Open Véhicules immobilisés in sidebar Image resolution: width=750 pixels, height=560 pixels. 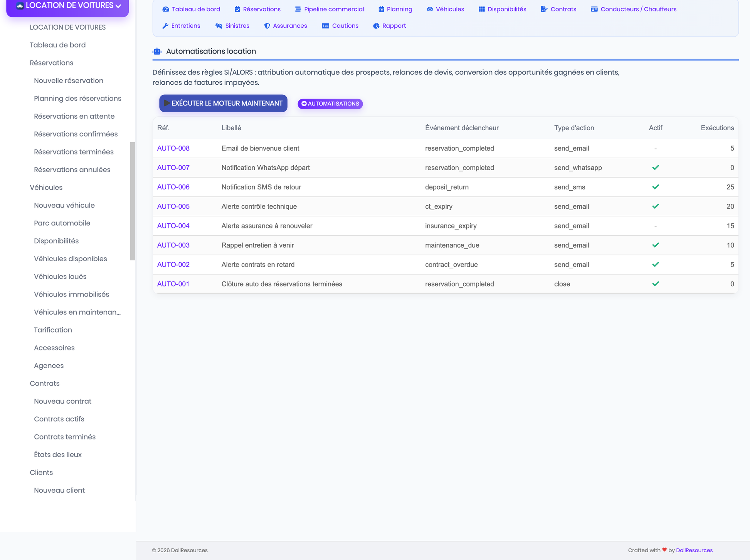click(71, 294)
